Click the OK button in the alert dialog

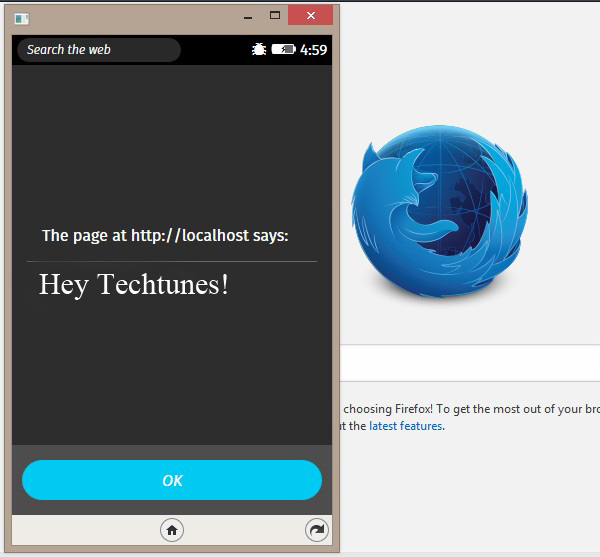[x=172, y=480]
